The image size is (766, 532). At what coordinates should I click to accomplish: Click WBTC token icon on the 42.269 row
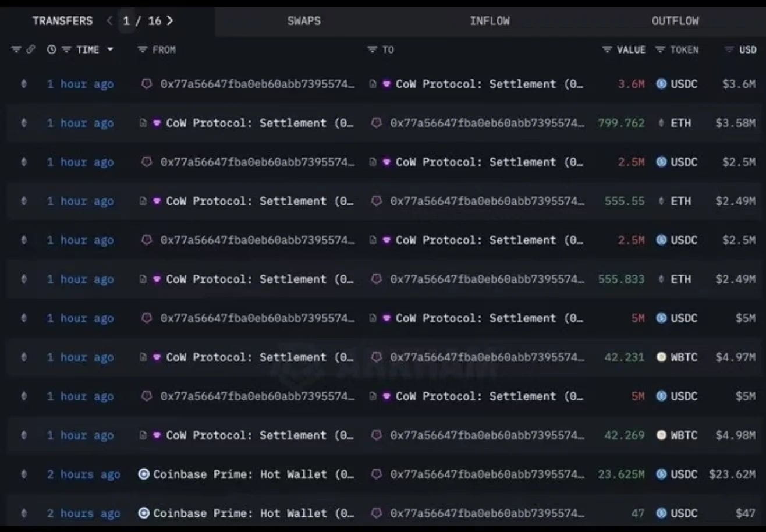point(661,435)
